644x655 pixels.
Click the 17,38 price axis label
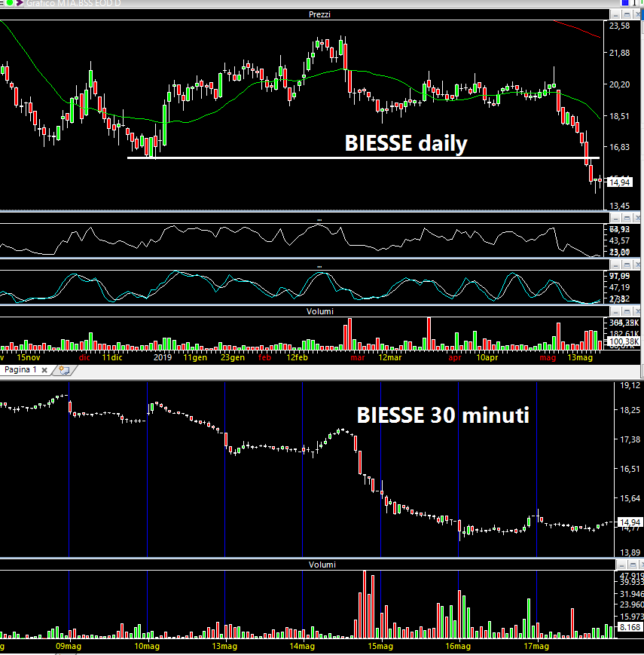tap(630, 439)
